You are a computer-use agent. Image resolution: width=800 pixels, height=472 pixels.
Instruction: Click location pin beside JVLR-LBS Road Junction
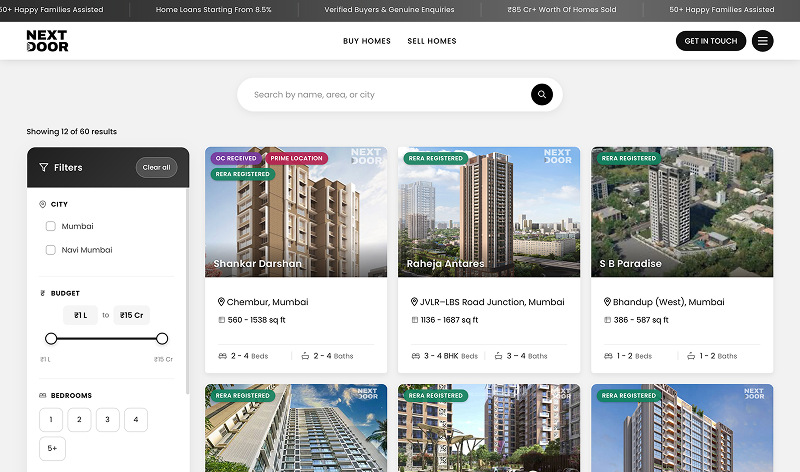[x=414, y=302]
